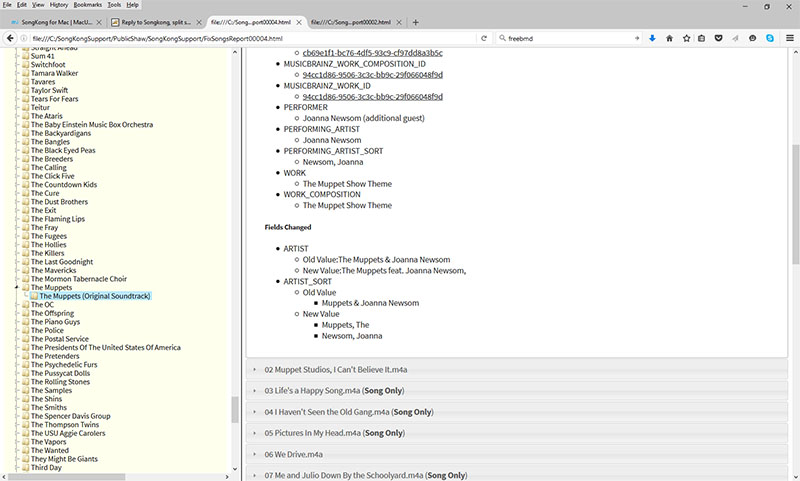
Task: Expand 05 Pictures In My Head.m4a section
Action: pyautogui.click(x=517, y=433)
